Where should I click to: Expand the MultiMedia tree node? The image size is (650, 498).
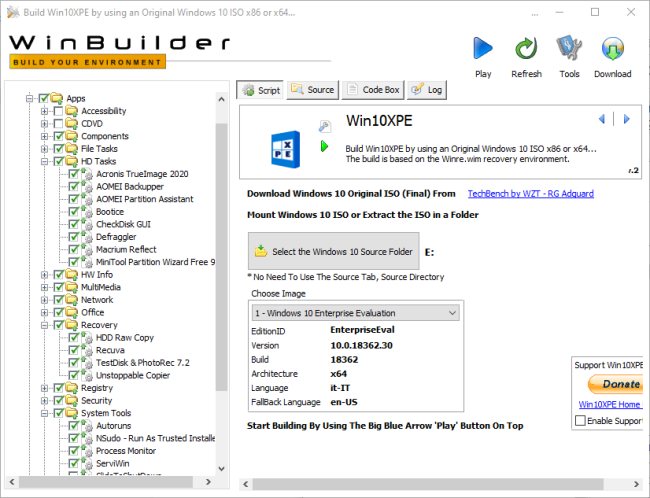click(x=44, y=287)
